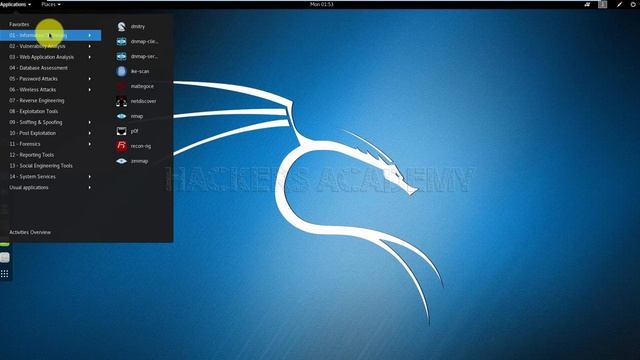The height and width of the screenshot is (360, 640).
Task: Open the Places menu in the top bar
Action: pyautogui.click(x=51, y=4)
